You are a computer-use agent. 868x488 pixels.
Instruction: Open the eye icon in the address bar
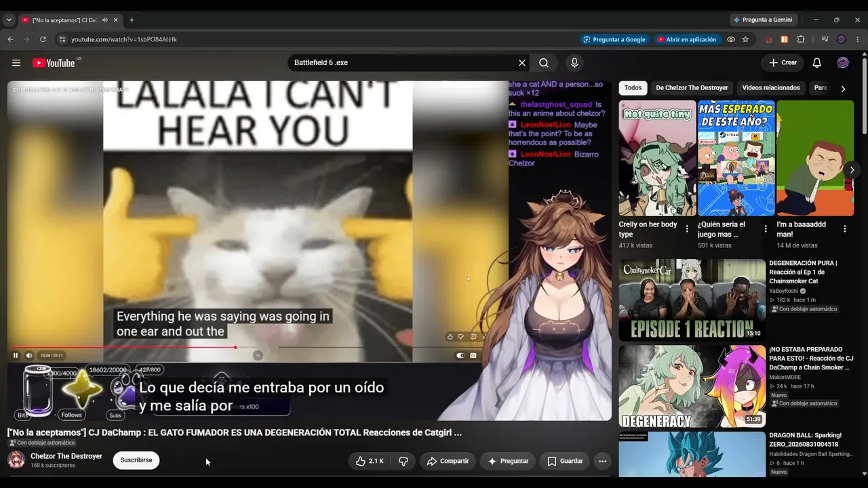click(731, 40)
